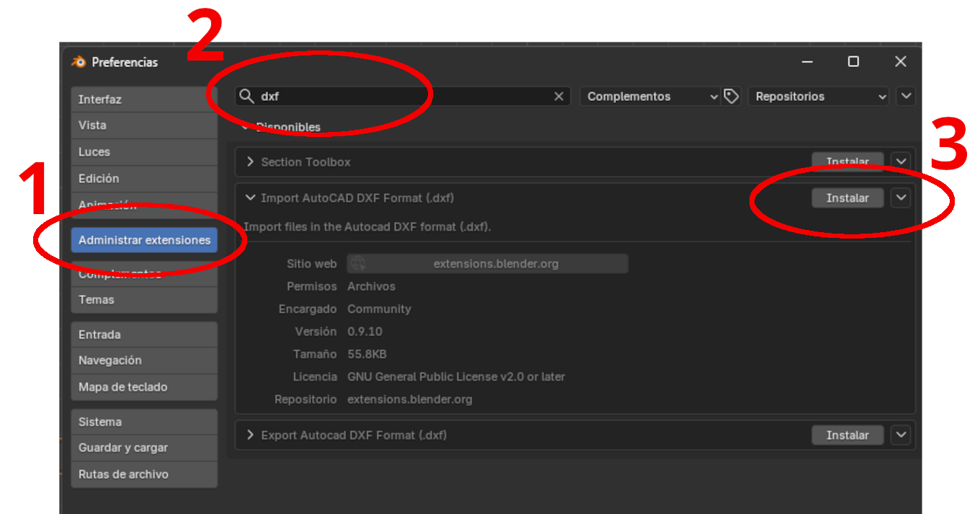Viewport: 980px width, 514px height.
Task: Click the version value 0.9.10
Action: (x=365, y=332)
